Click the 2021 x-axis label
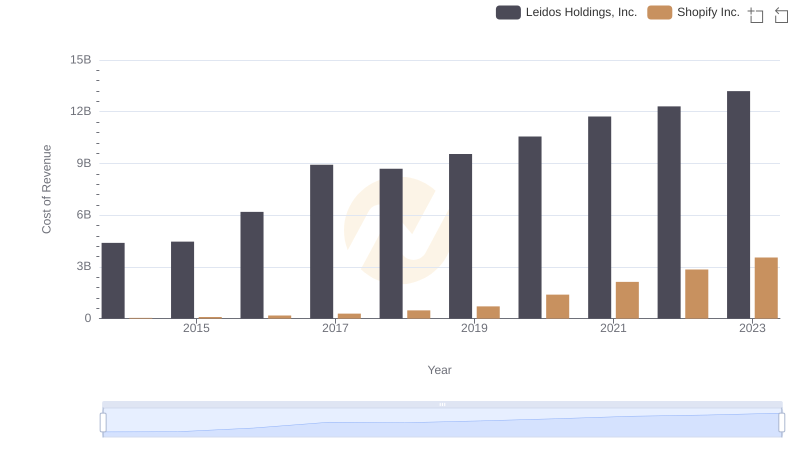The width and height of the screenshot is (800, 461). [613, 328]
